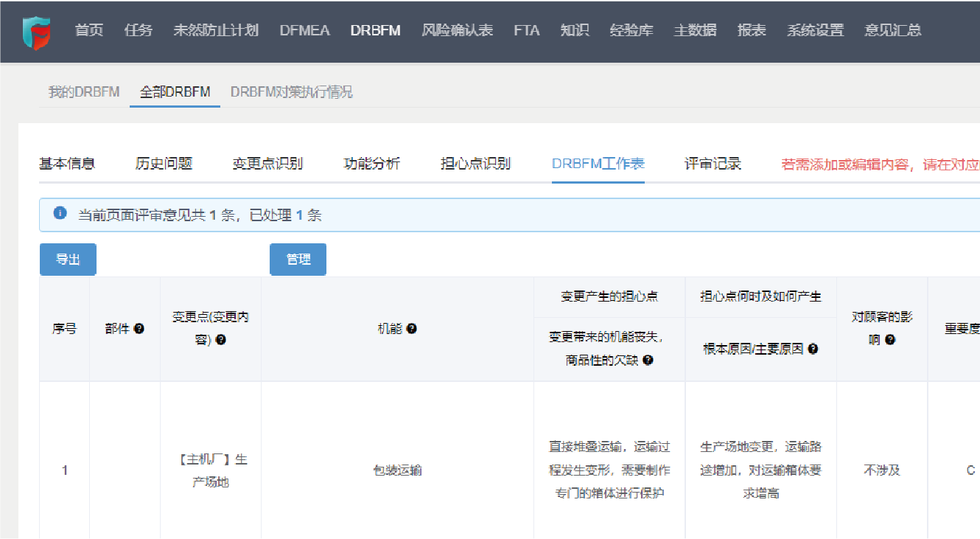Click help icon next to 部件 header
The width and height of the screenshot is (980, 539).
pos(139,329)
